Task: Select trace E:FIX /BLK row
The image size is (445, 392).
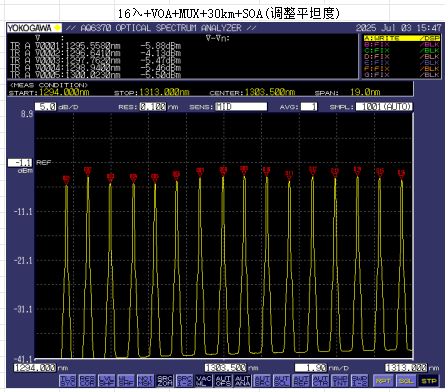Action: click(x=402, y=62)
